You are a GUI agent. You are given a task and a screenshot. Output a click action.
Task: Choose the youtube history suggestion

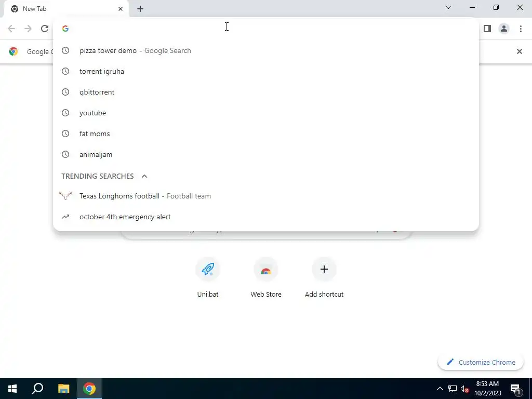point(266,113)
